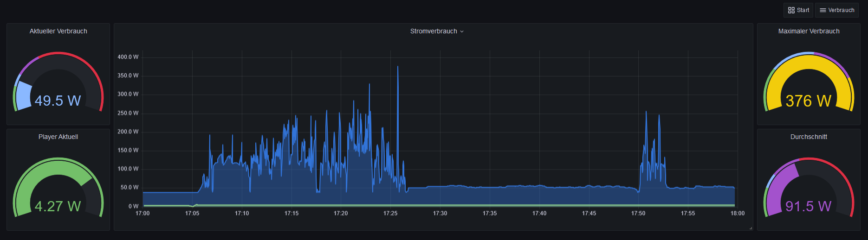Click the Aktueller Verbrauch panel title
This screenshot has width=868, height=240.
pyautogui.click(x=58, y=31)
